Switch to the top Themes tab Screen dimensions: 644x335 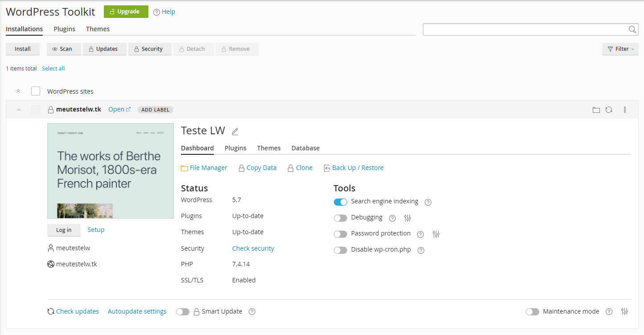[x=98, y=29]
